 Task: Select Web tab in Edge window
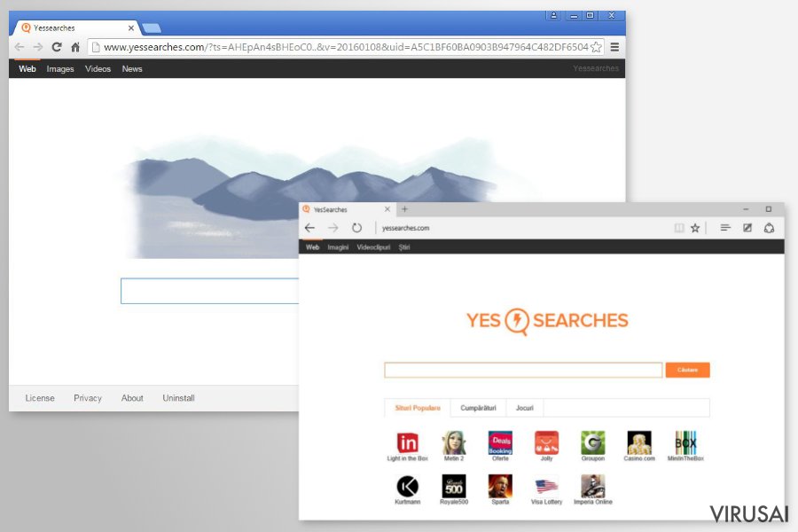coord(312,247)
